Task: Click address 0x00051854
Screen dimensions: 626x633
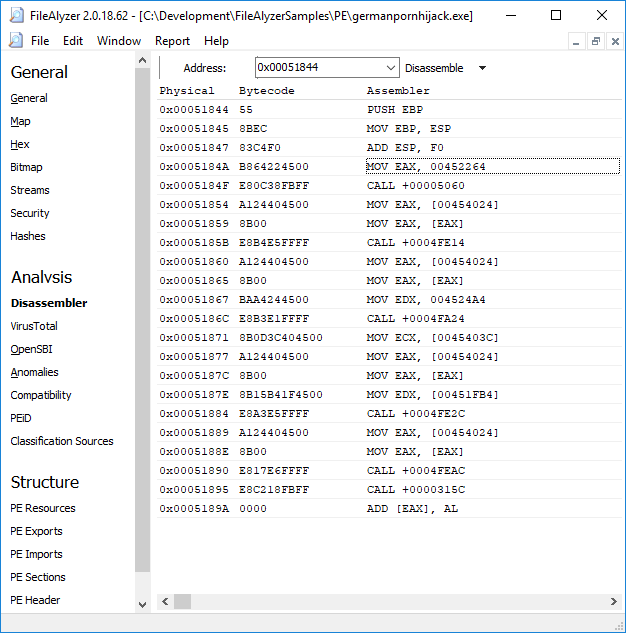Action: (x=194, y=205)
